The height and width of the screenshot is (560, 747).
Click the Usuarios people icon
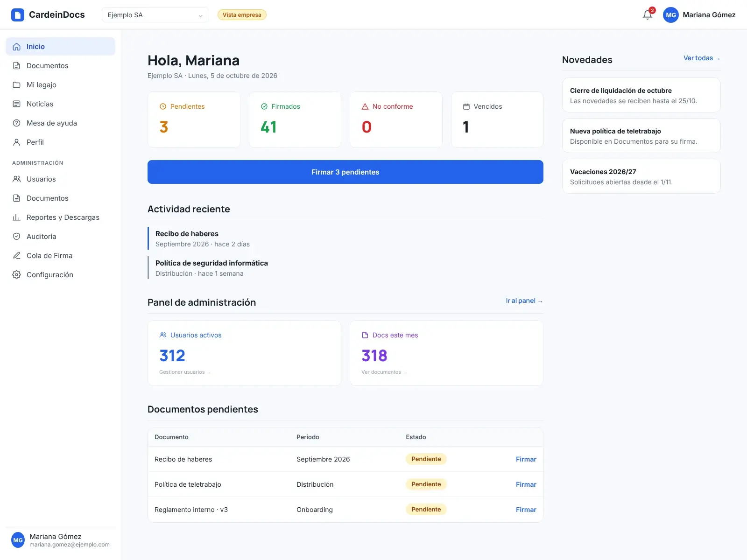pos(17,179)
